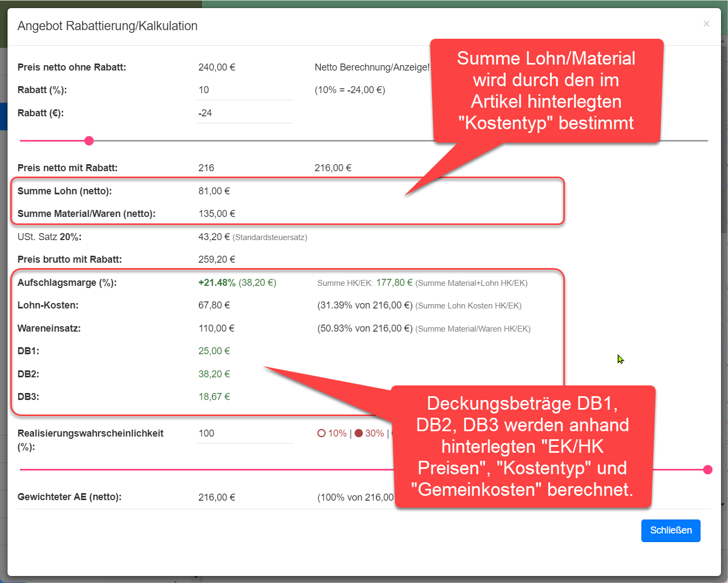Click the Schließen button
The width and height of the screenshot is (728, 583).
point(671,531)
